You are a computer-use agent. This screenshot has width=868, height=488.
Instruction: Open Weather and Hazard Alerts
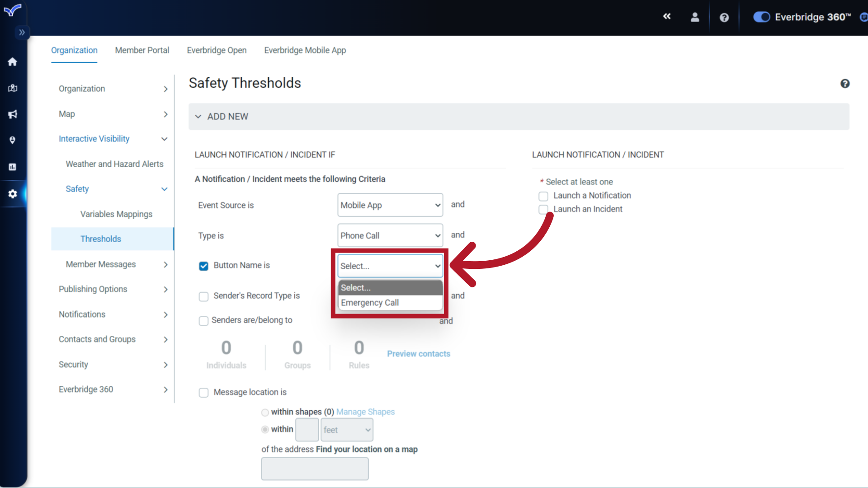point(114,164)
